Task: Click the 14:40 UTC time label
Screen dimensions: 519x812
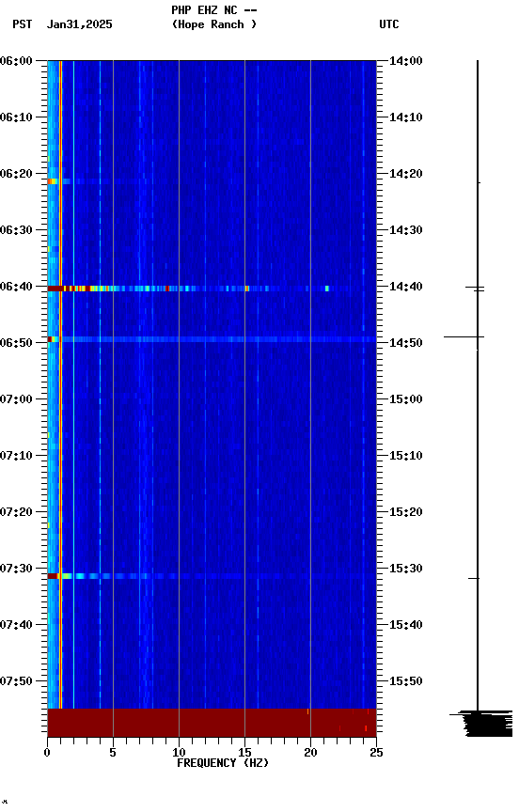Action: (x=406, y=287)
